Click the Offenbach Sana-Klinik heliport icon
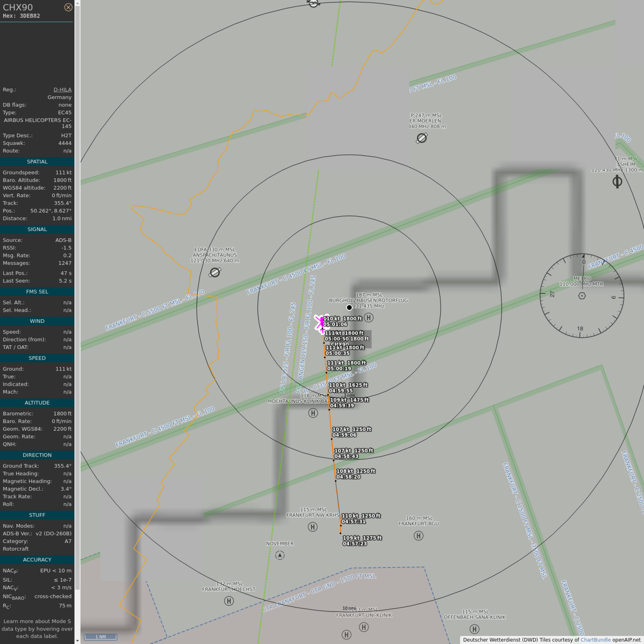This screenshot has width=644, height=644. pyautogui.click(x=475, y=629)
